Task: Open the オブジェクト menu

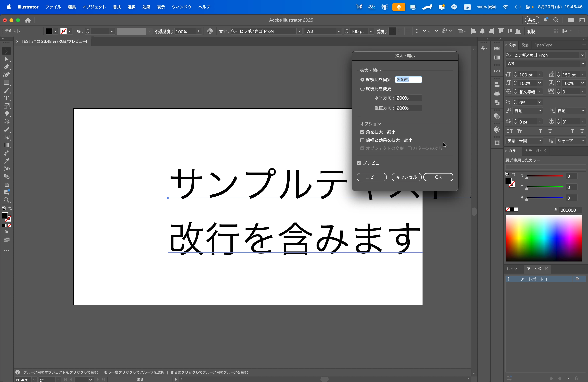Action: (x=94, y=7)
